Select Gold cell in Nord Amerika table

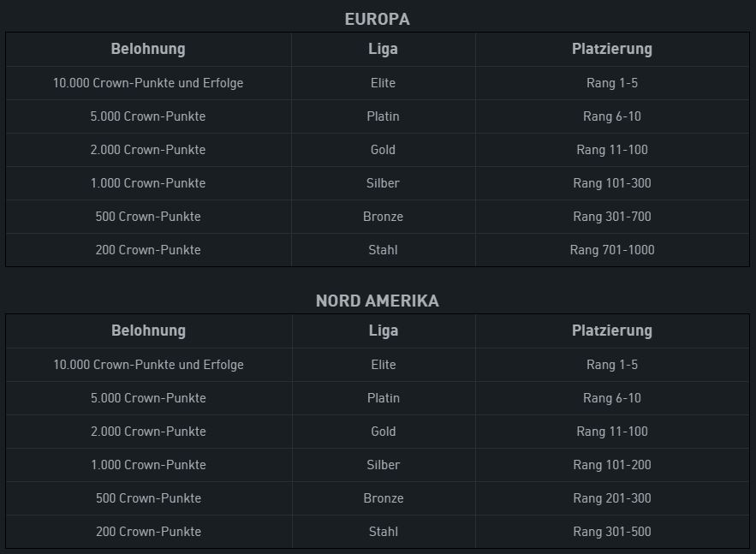click(384, 432)
